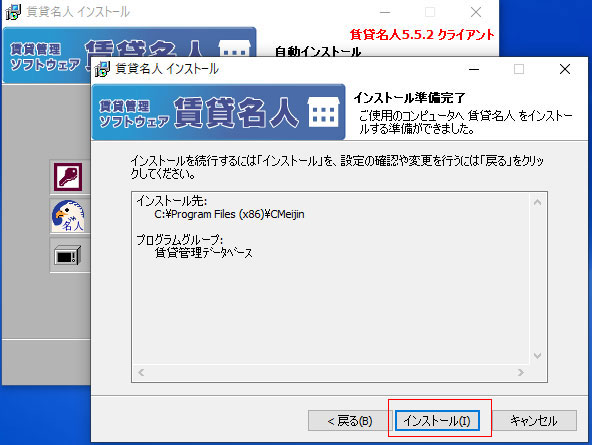This screenshot has height=445, width=592.
Task: Click scroll down arrow in summary box
Action: 538,356
